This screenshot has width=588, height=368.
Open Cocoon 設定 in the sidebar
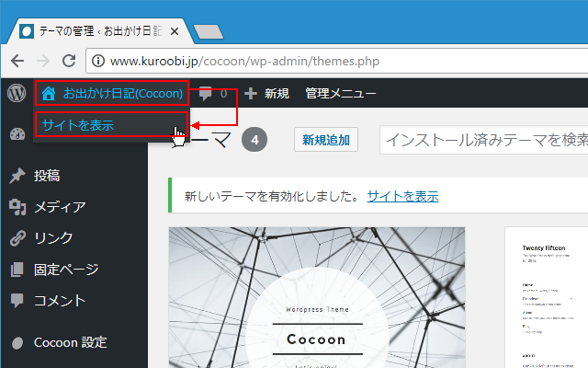pyautogui.click(x=71, y=342)
